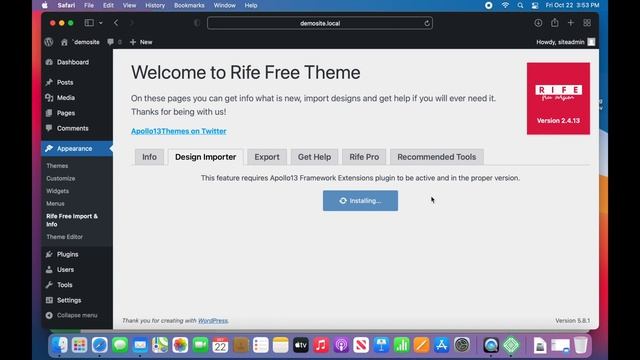Open the Widgets submenu item
This screenshot has height=360, width=640.
click(58, 191)
